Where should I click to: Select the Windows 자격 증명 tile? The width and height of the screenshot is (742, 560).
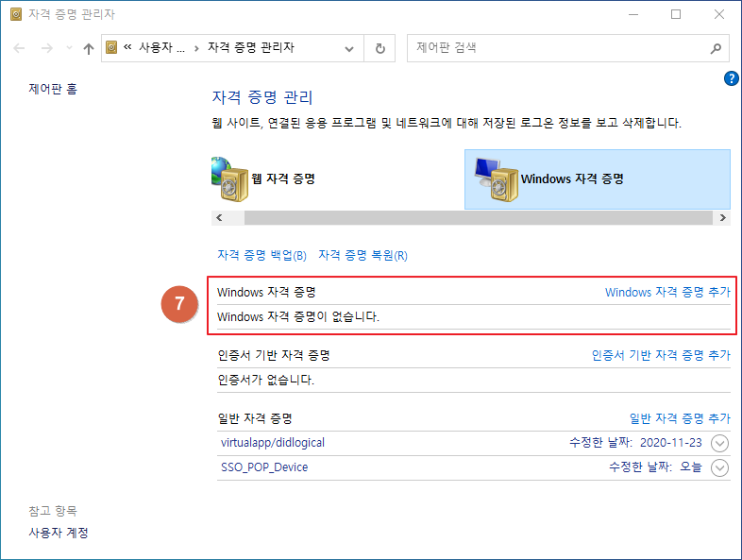coord(598,179)
